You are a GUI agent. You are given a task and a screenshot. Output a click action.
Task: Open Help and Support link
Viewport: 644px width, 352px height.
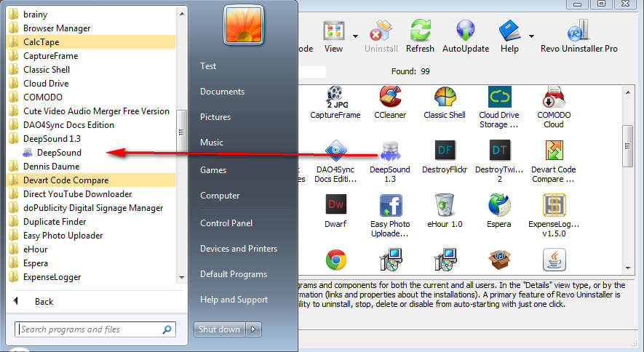click(x=234, y=300)
